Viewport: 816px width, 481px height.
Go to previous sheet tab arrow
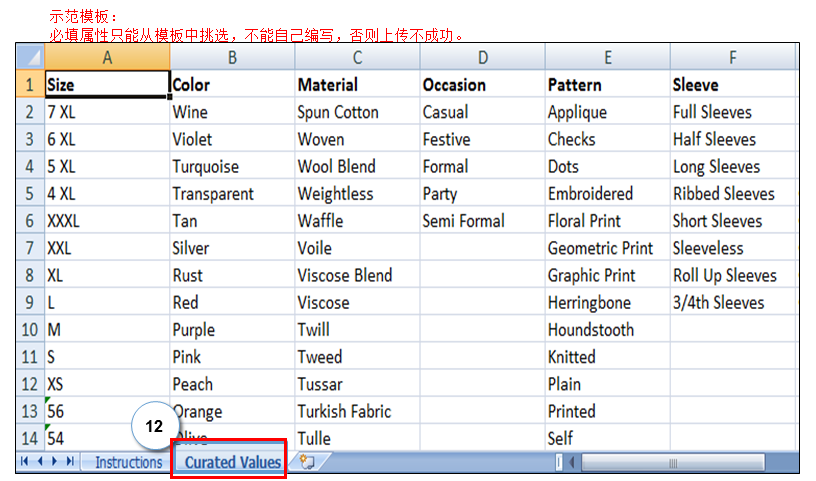pos(40,461)
